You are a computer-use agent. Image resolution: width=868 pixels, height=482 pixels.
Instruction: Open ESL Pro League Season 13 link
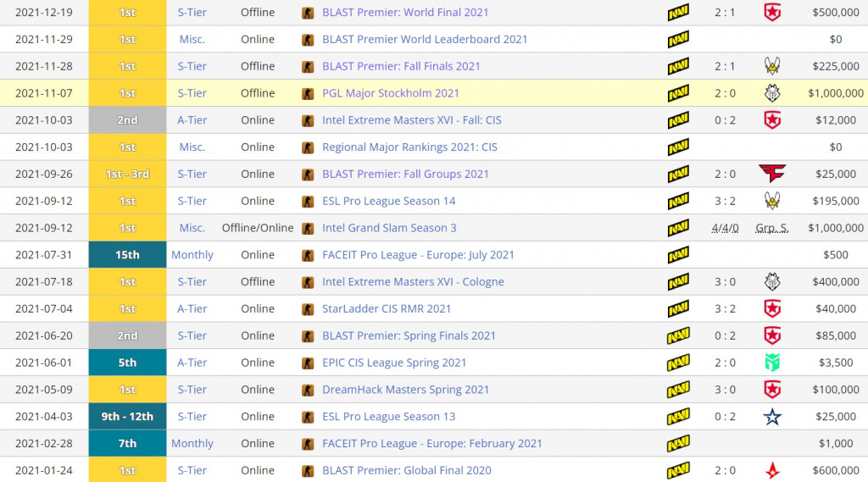pyautogui.click(x=388, y=416)
